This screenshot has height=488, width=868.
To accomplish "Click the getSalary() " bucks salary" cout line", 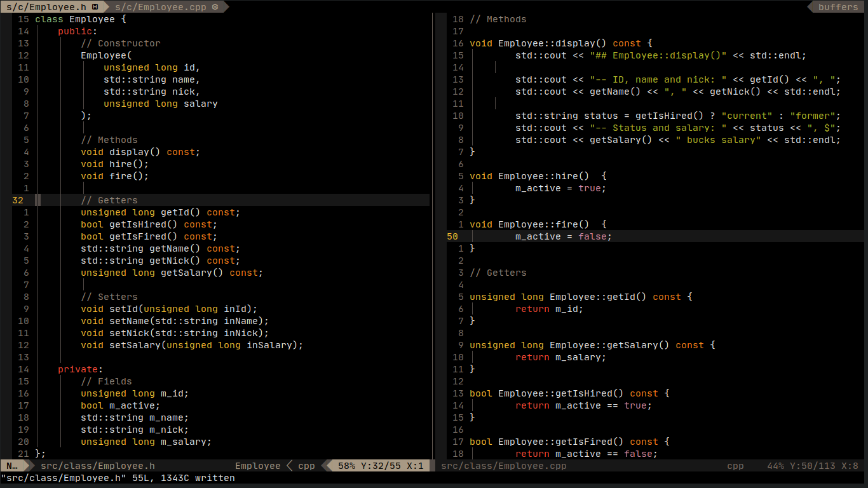I will (x=678, y=140).
